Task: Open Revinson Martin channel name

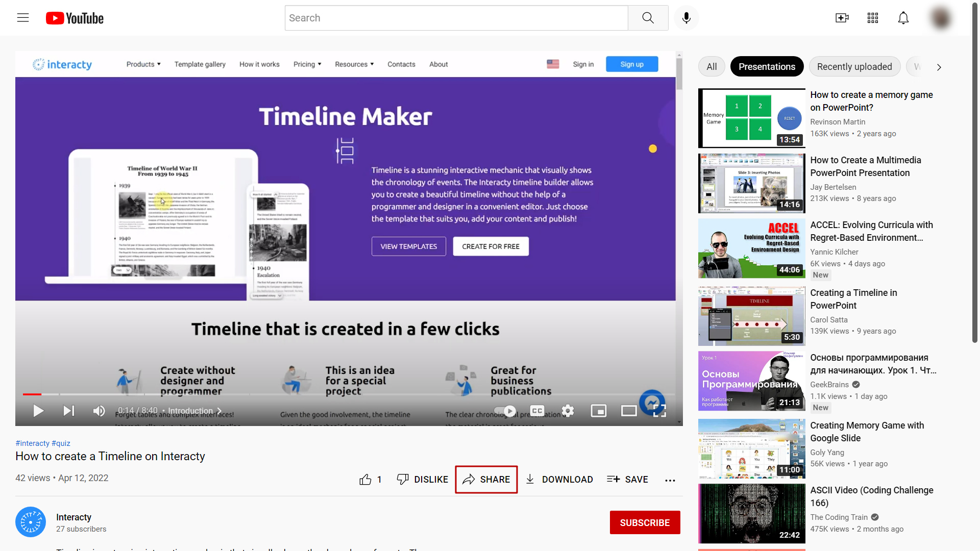Action: coord(838,121)
